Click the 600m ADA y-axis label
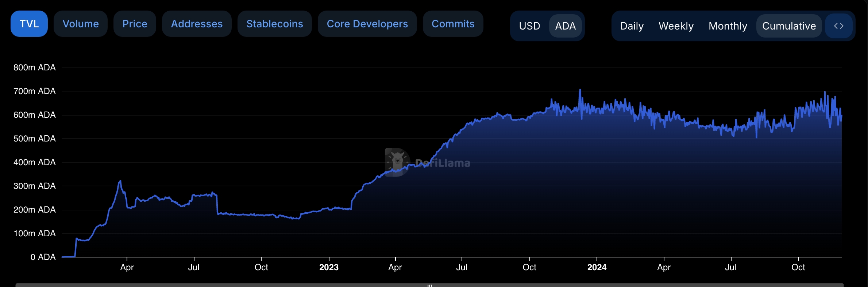Image resolution: width=868 pixels, height=287 pixels. pos(35,115)
